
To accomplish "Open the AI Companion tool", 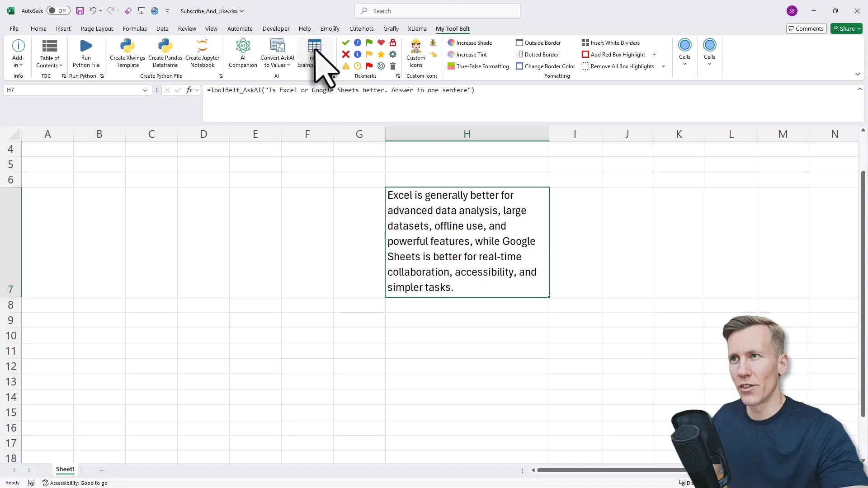I will 243,52.
